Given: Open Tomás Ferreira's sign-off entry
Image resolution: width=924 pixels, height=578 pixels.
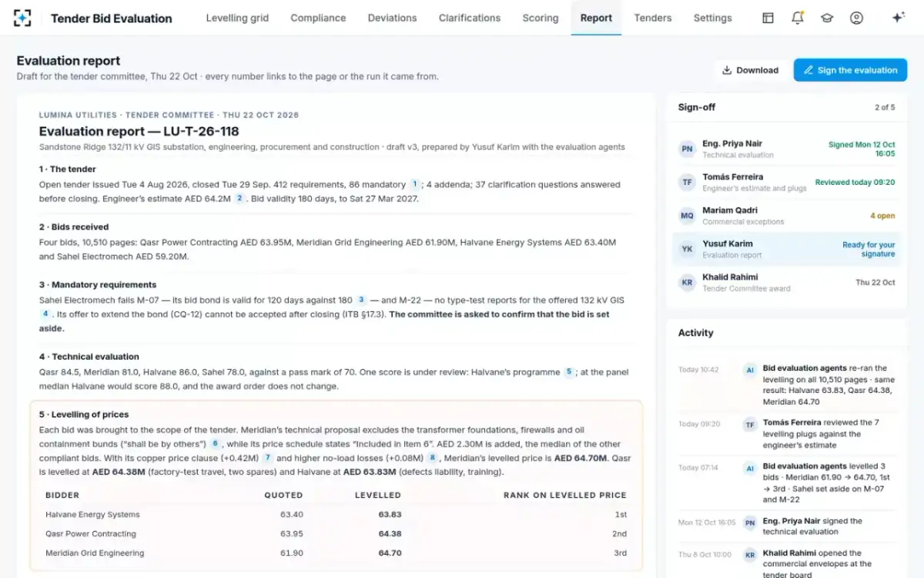Looking at the screenshot, I should [786, 183].
